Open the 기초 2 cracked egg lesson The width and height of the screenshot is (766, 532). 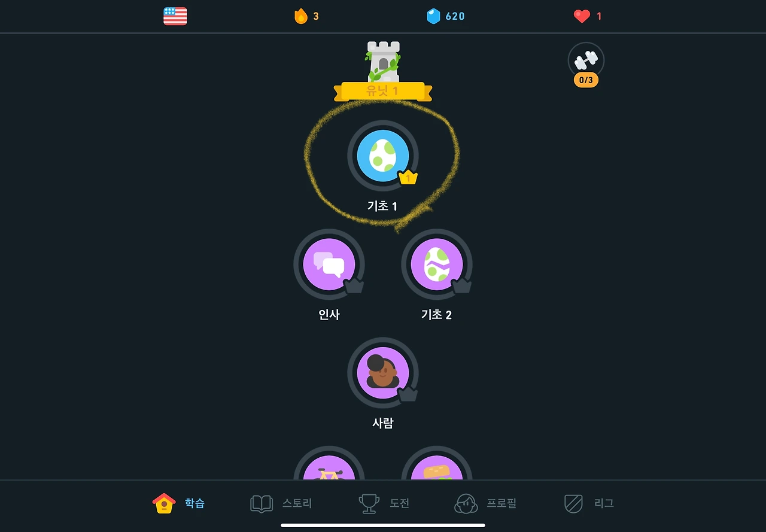437,264
